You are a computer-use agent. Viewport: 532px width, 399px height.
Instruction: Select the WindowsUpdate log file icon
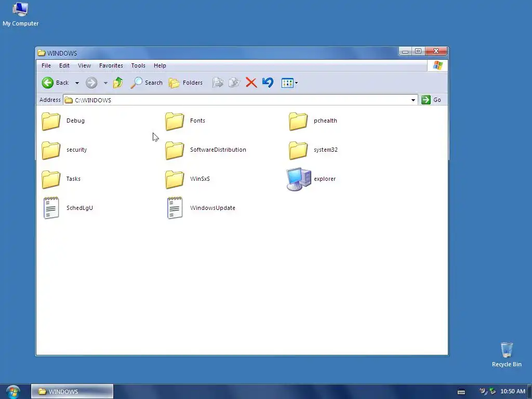(x=175, y=208)
